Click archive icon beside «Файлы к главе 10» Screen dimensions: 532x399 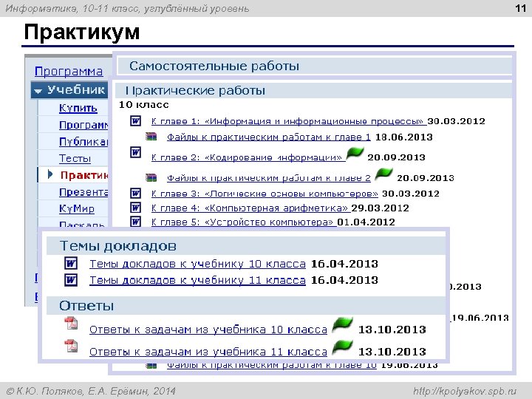click(x=151, y=366)
